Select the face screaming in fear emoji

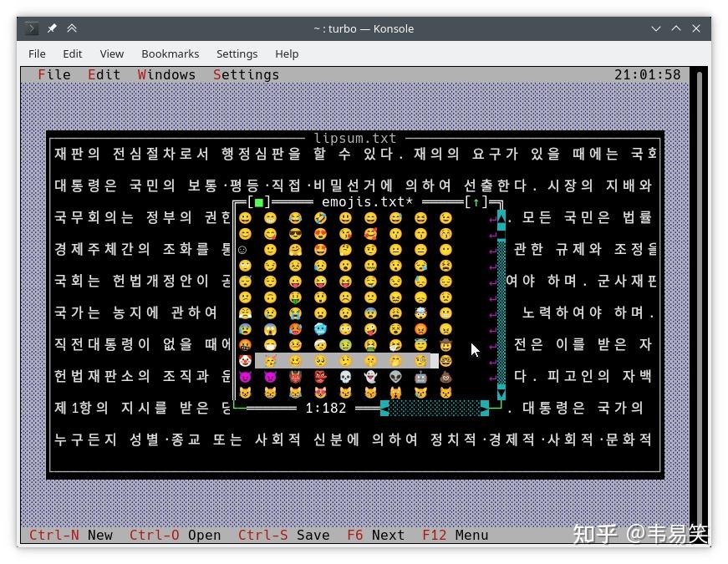point(270,329)
